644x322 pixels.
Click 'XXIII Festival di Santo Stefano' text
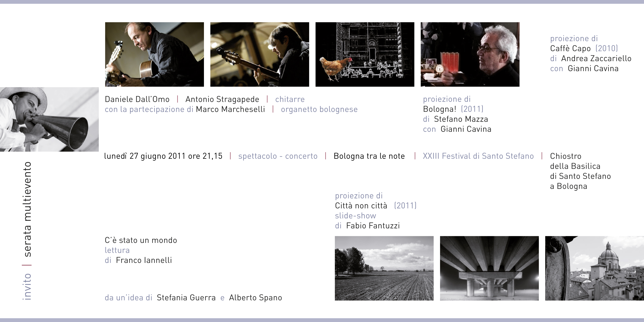click(478, 156)
